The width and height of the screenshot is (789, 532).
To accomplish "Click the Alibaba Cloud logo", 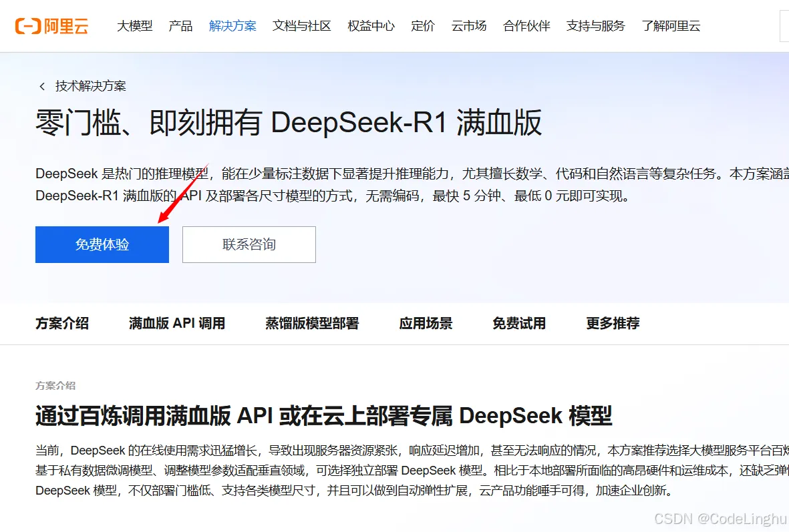I will tap(52, 25).
